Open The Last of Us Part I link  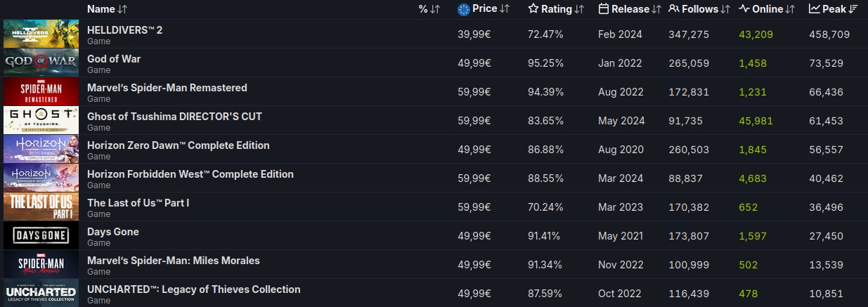click(x=138, y=203)
